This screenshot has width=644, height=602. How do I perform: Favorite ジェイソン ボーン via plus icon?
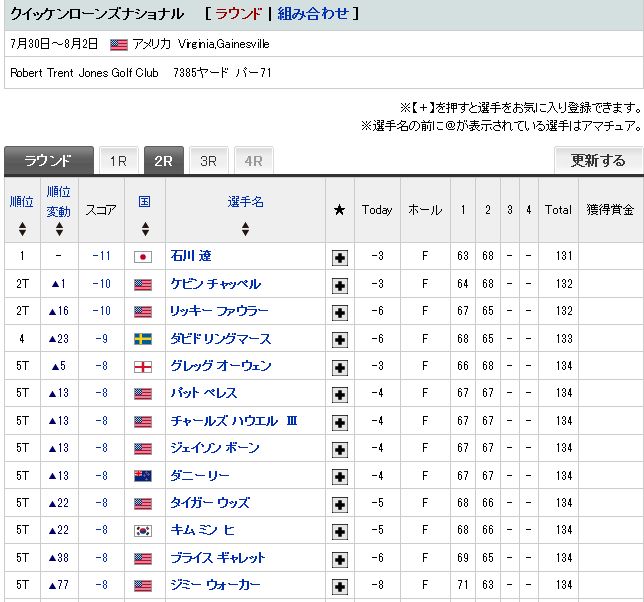[340, 450]
